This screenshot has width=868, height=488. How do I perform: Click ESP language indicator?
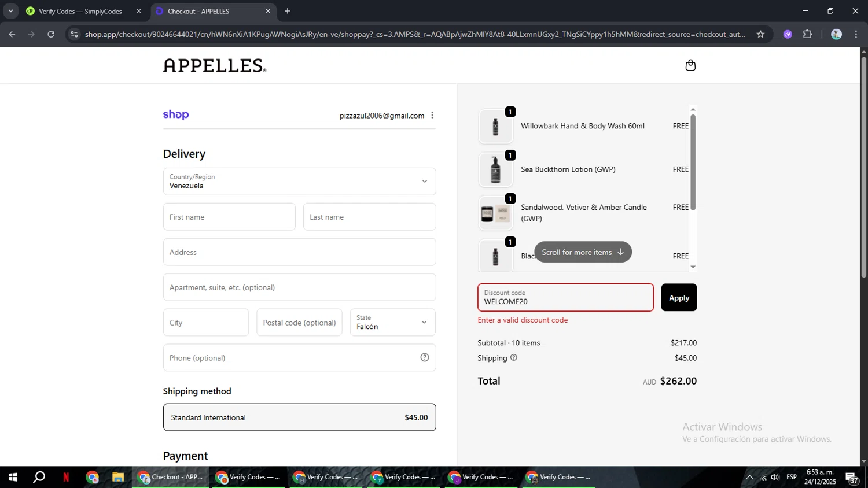[792, 477]
